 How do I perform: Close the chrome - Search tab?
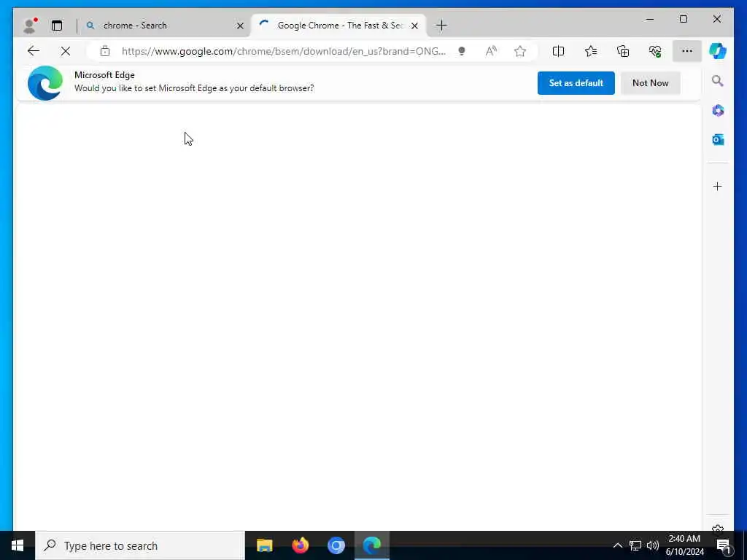(240, 26)
